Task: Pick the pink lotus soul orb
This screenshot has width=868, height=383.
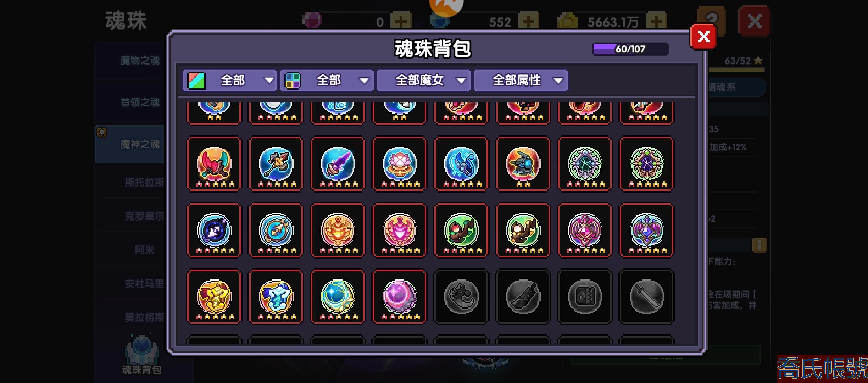Action: pos(399,164)
